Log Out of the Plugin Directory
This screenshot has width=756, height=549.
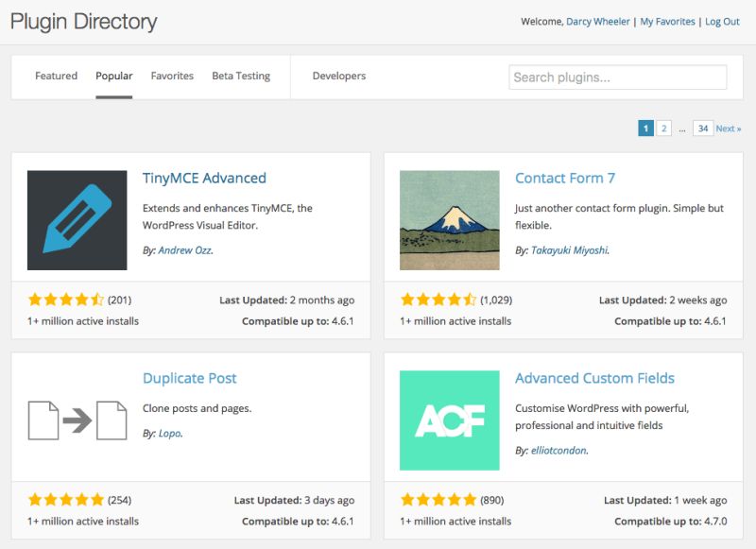722,21
